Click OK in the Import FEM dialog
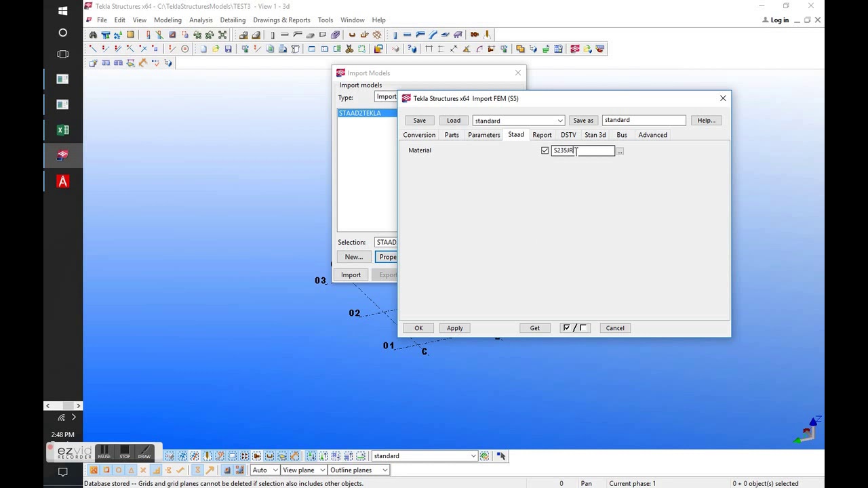The width and height of the screenshot is (868, 488). pyautogui.click(x=418, y=328)
